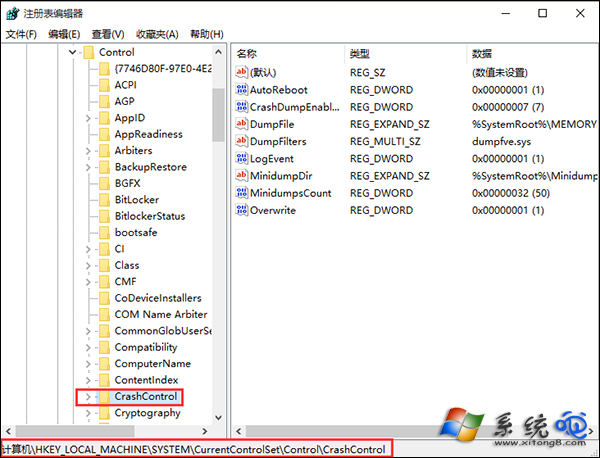
Task: Click the folder icon beside AppReadiness
Action: point(104,134)
